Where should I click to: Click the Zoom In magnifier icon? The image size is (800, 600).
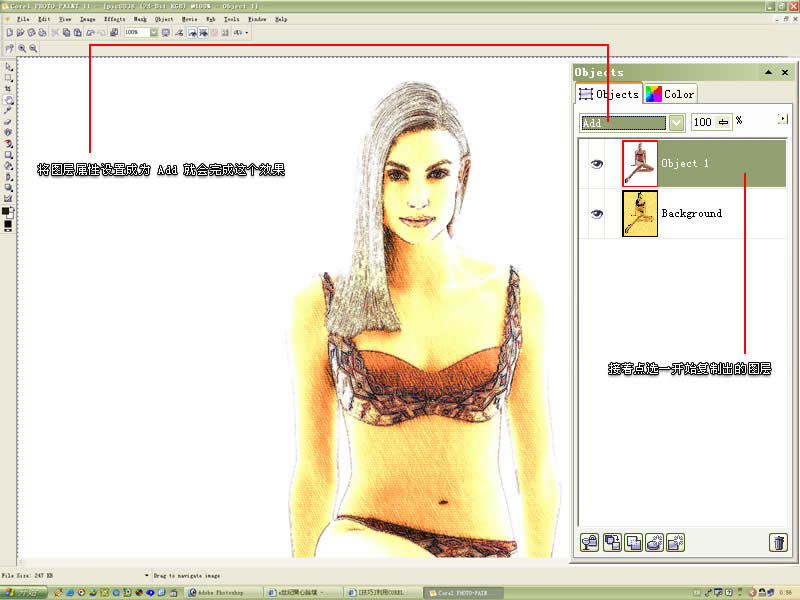click(22, 48)
